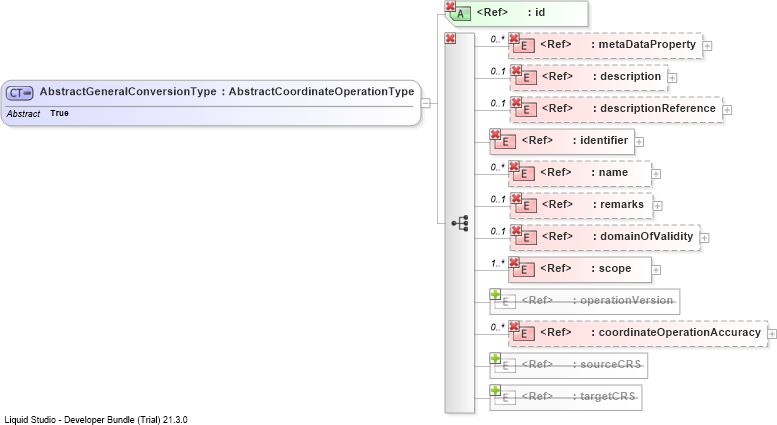Click red X on scope element

coord(514,262)
